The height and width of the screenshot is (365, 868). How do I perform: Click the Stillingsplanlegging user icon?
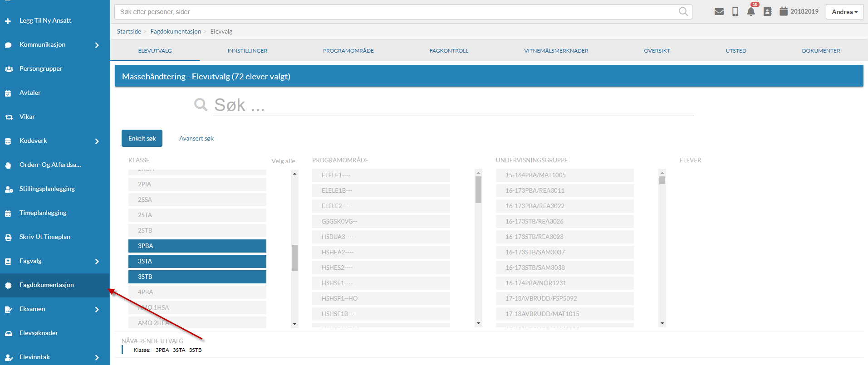point(9,189)
